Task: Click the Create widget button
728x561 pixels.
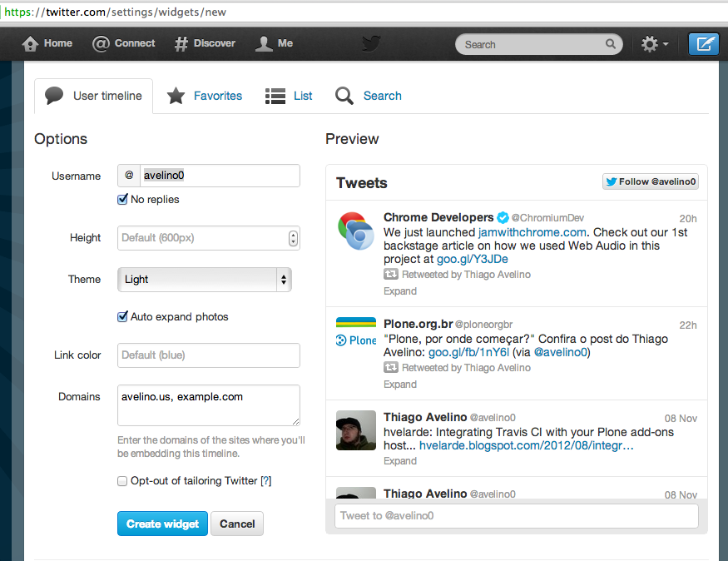Action: pos(162,524)
